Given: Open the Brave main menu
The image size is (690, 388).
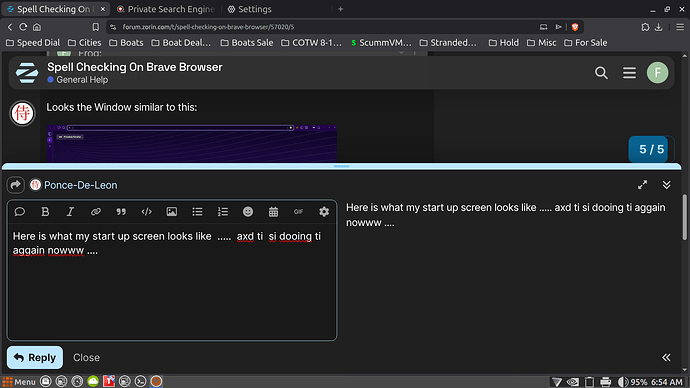Looking at the screenshot, I should tap(680, 27).
